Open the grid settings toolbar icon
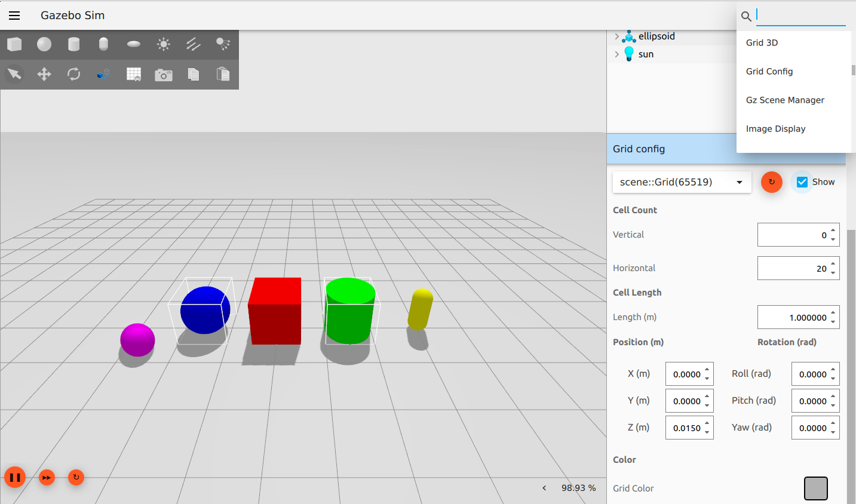 134,74
